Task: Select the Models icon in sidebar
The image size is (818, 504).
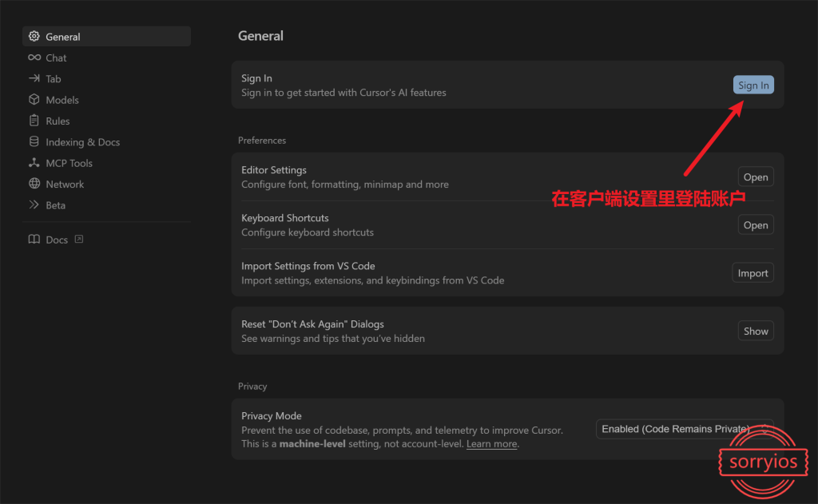Action: click(34, 99)
